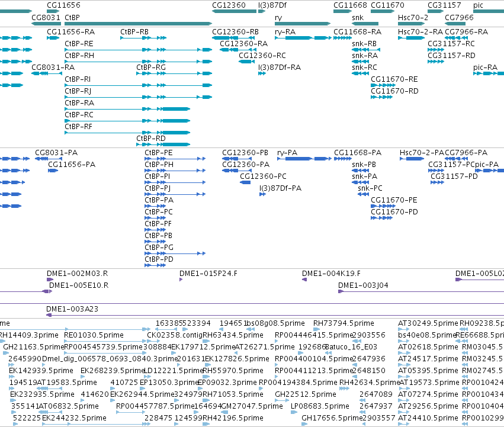Click the CG11656 gene label
504x427 pixels.
tap(63, 5)
